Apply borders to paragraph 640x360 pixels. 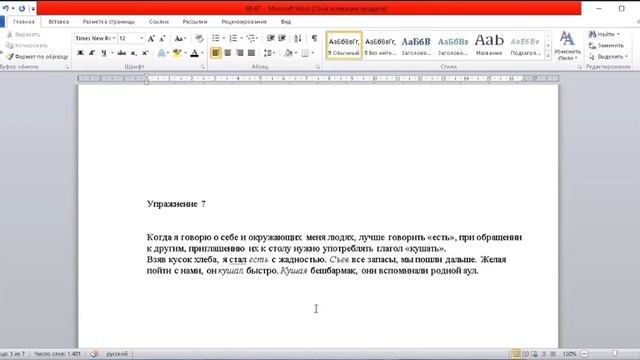[305, 53]
